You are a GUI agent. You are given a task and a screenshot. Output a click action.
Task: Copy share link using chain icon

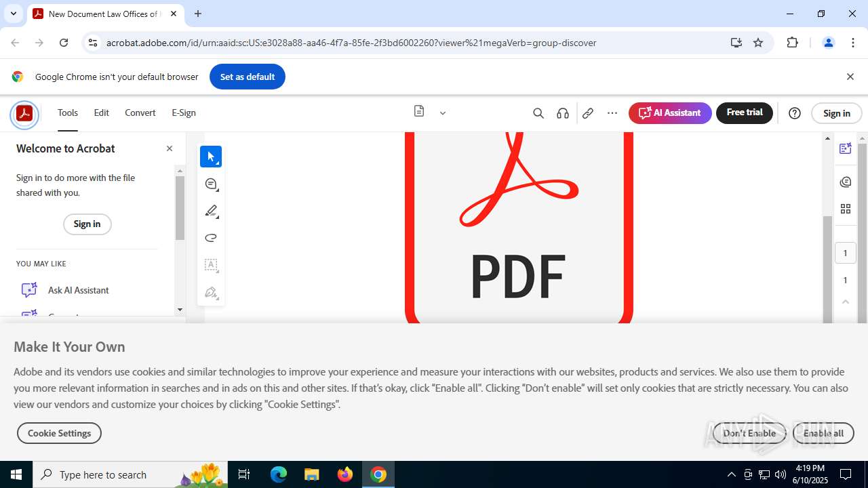click(x=588, y=113)
